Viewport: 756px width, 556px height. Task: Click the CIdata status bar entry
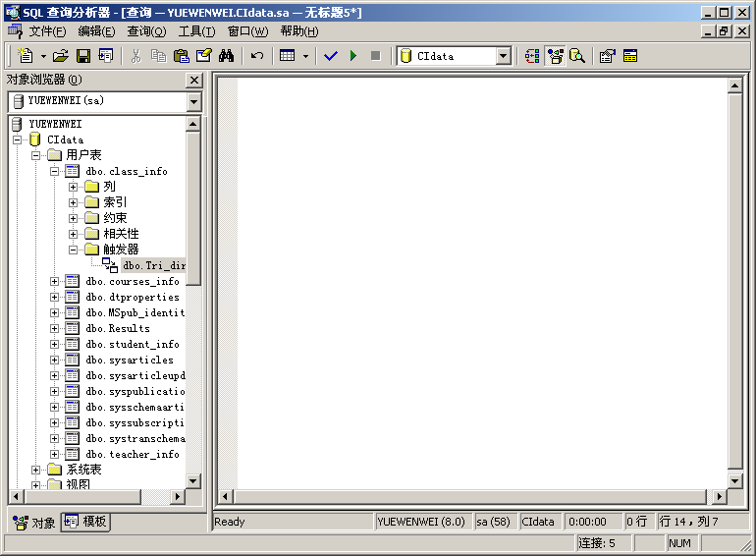coord(538,522)
